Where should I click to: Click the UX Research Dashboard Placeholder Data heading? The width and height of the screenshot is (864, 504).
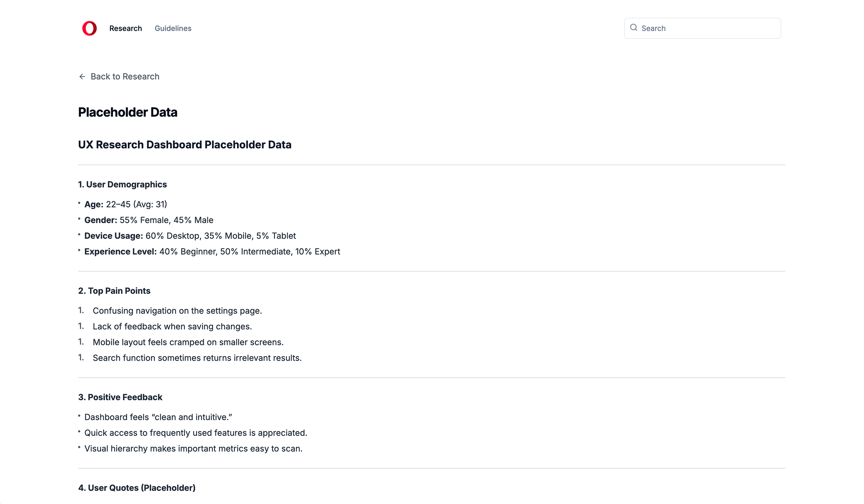(185, 145)
